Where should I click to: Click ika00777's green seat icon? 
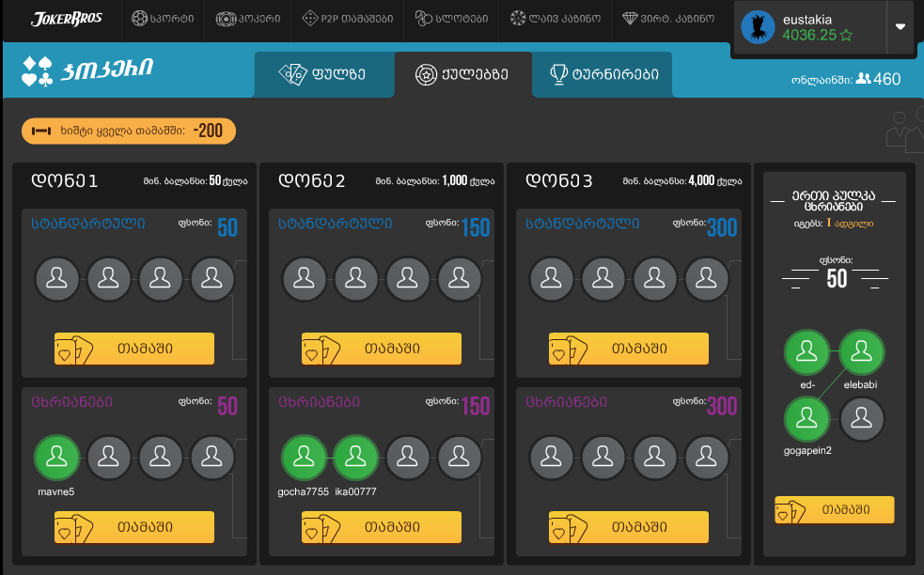(355, 457)
